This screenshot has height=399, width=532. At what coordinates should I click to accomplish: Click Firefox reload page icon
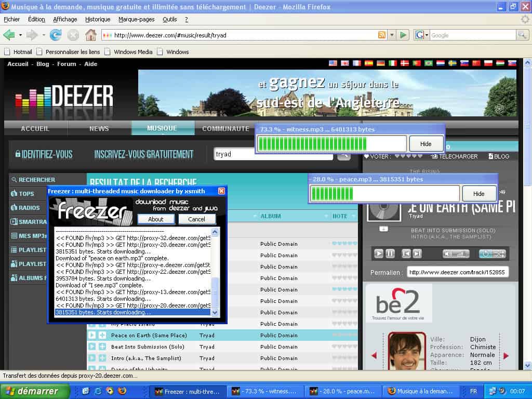tap(55, 35)
